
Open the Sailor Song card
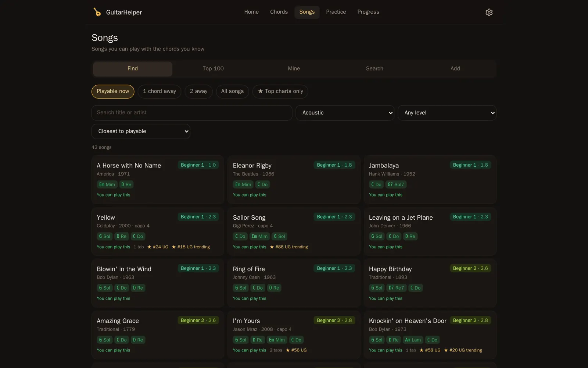coord(294,231)
